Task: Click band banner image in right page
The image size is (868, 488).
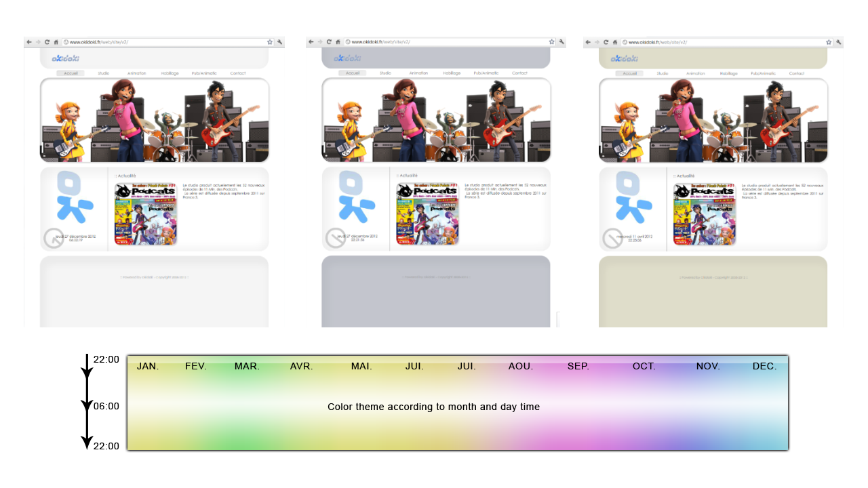Action: pos(713,120)
